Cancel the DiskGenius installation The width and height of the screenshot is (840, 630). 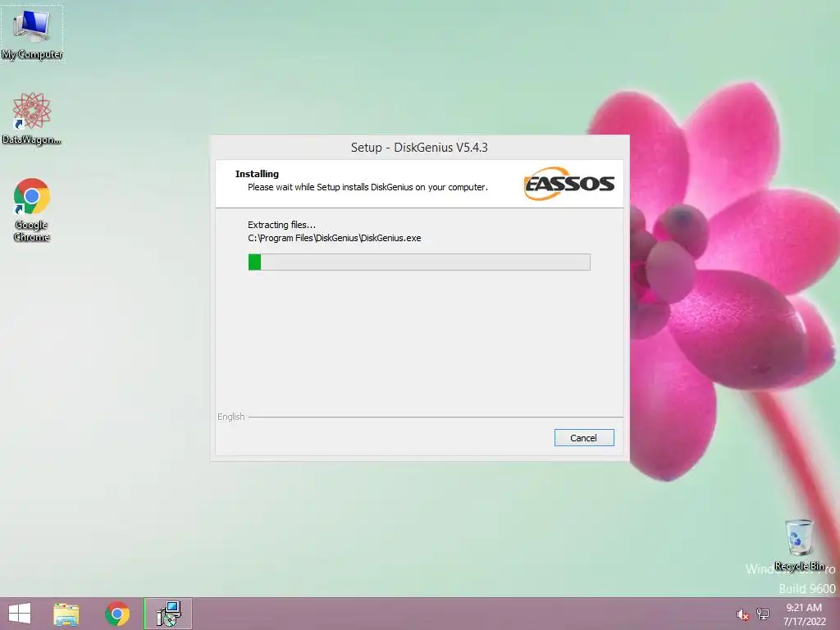coord(584,438)
